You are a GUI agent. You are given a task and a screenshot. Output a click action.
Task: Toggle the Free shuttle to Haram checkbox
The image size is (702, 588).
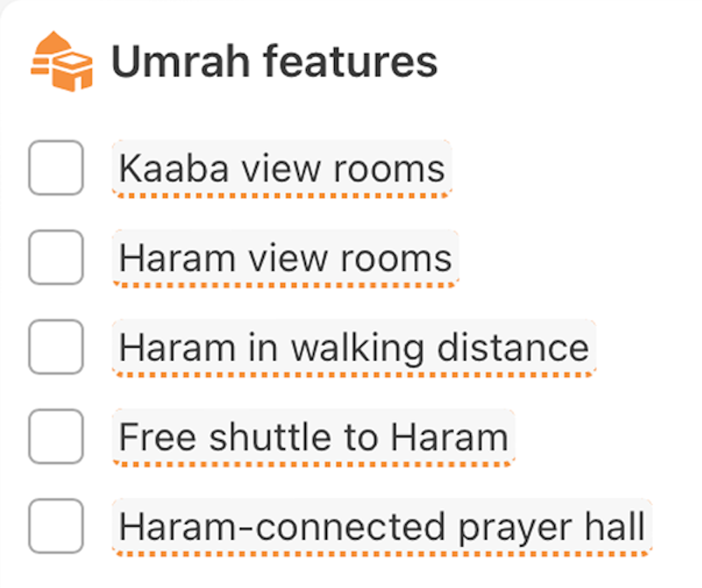56,436
